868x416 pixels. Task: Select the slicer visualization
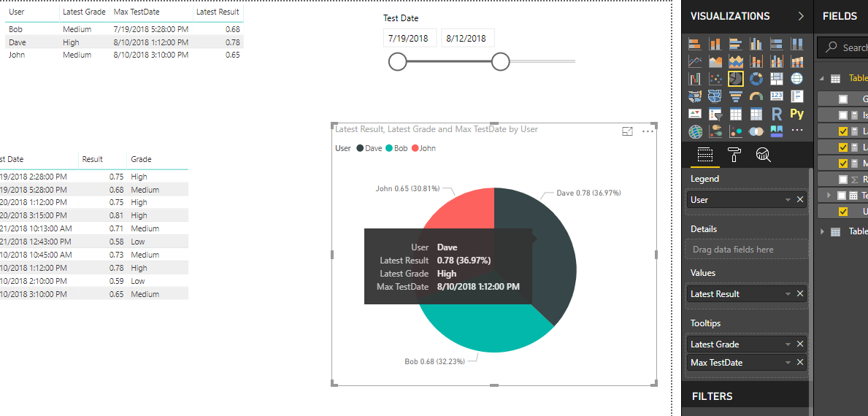(x=715, y=115)
